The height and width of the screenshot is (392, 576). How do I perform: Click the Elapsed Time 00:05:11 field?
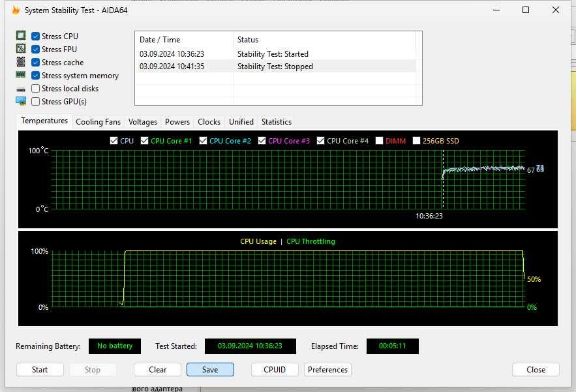(392, 346)
